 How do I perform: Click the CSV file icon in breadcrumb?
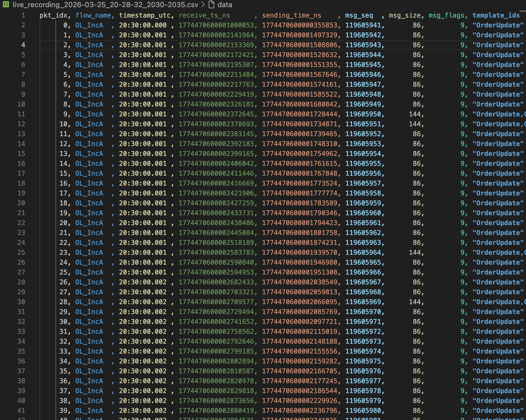6,5
